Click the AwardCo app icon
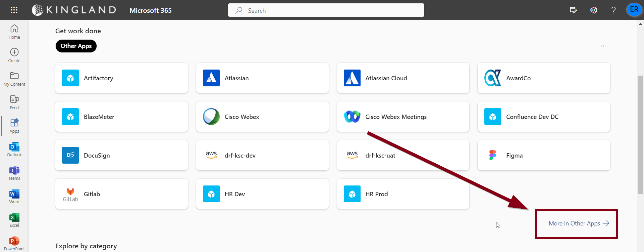The image size is (644, 252). point(493,78)
